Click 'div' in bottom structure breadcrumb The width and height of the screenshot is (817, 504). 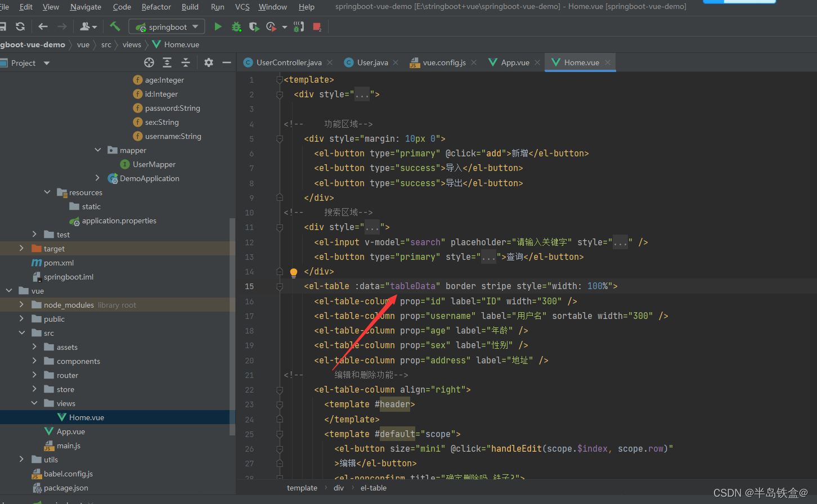[x=339, y=488]
